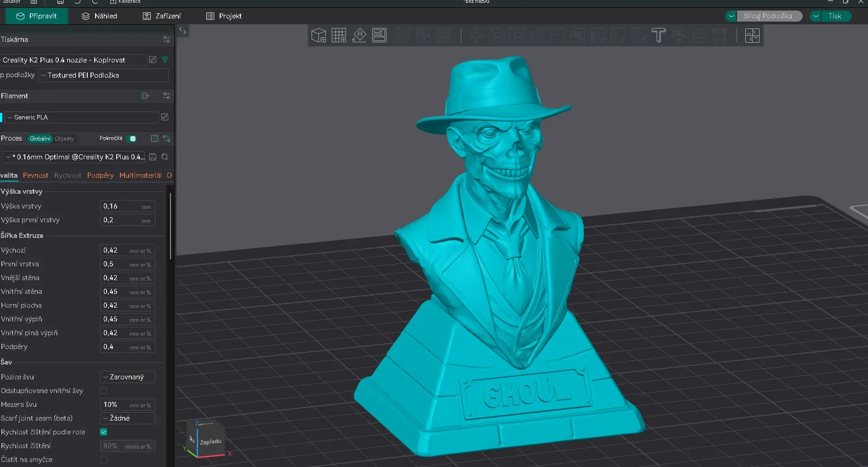This screenshot has width=868, height=467.
Task: Enable Čistit na smyčce checkbox
Action: click(104, 460)
